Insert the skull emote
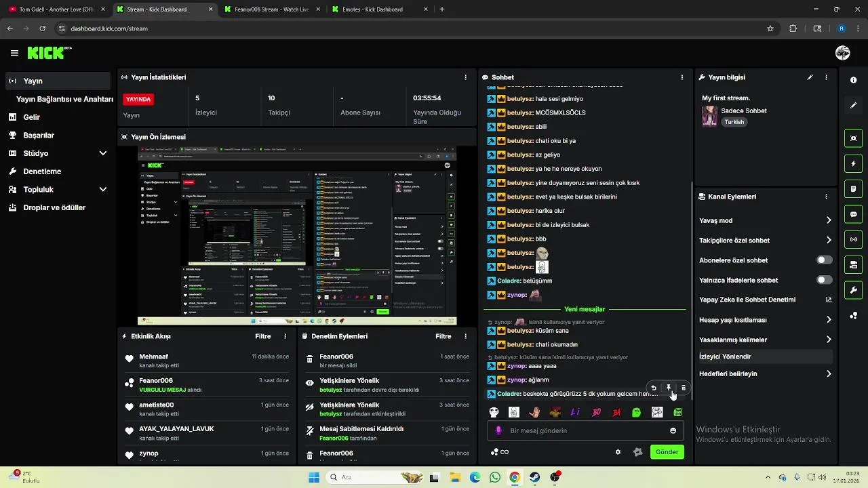Screen dimensions: 868x488 pos(494,412)
